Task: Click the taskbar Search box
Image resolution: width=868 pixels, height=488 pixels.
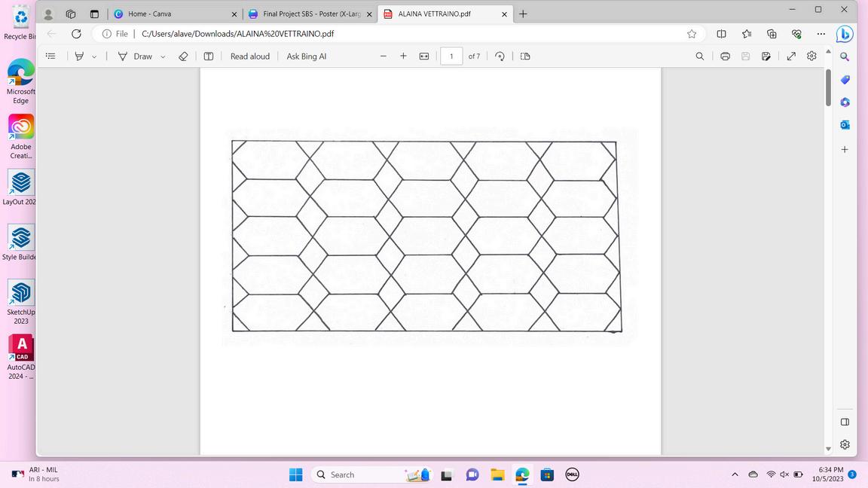Action: pyautogui.click(x=373, y=474)
